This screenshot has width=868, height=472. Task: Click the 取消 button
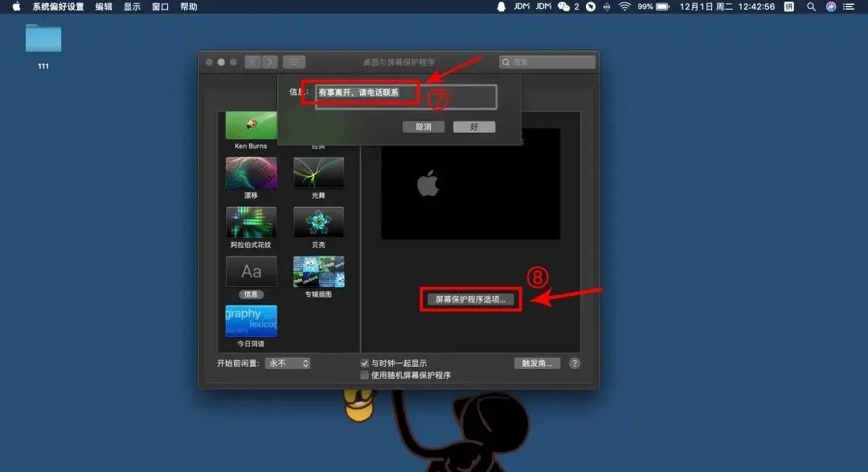424,127
